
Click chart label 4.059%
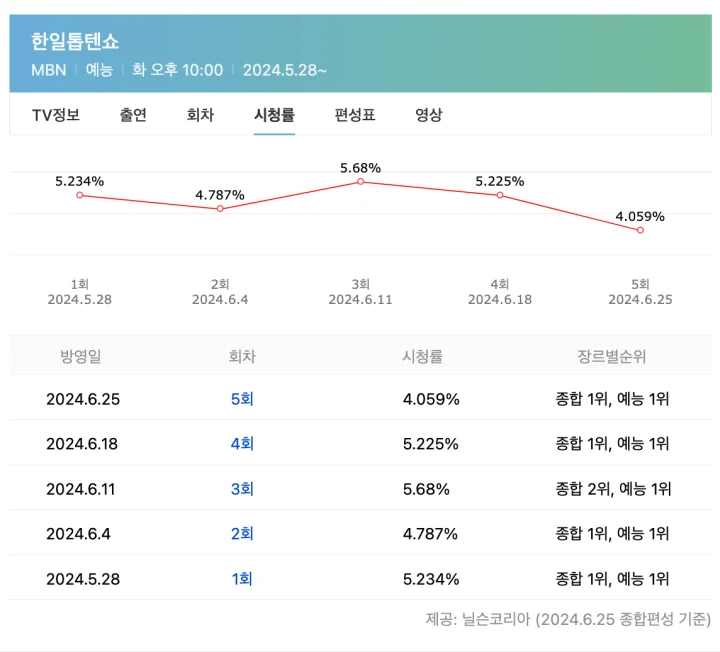[x=640, y=216]
